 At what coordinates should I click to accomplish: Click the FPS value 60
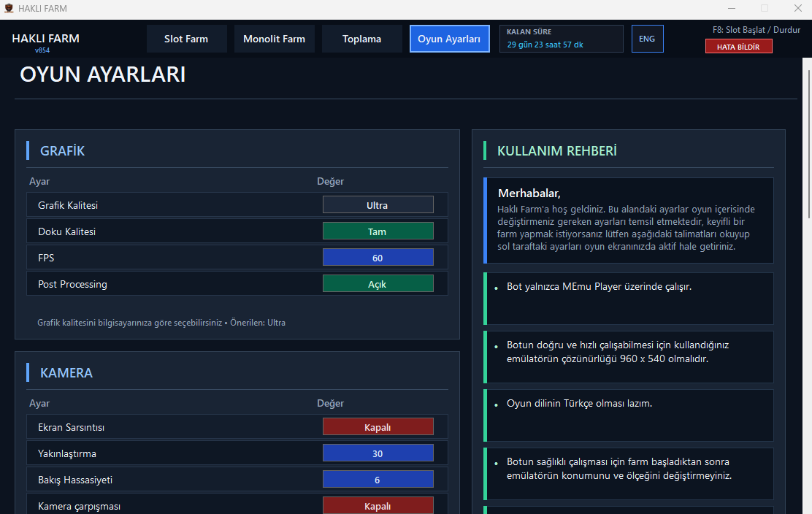pos(378,258)
